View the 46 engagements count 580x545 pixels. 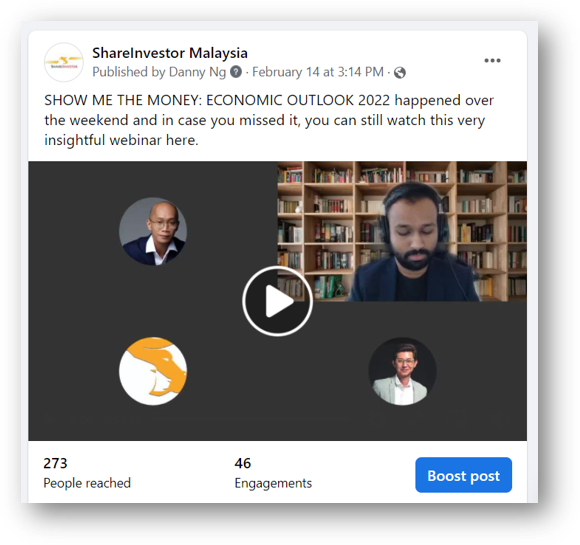243,463
